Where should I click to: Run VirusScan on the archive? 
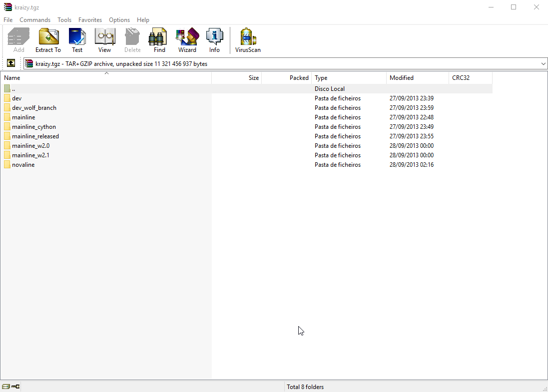pyautogui.click(x=248, y=40)
